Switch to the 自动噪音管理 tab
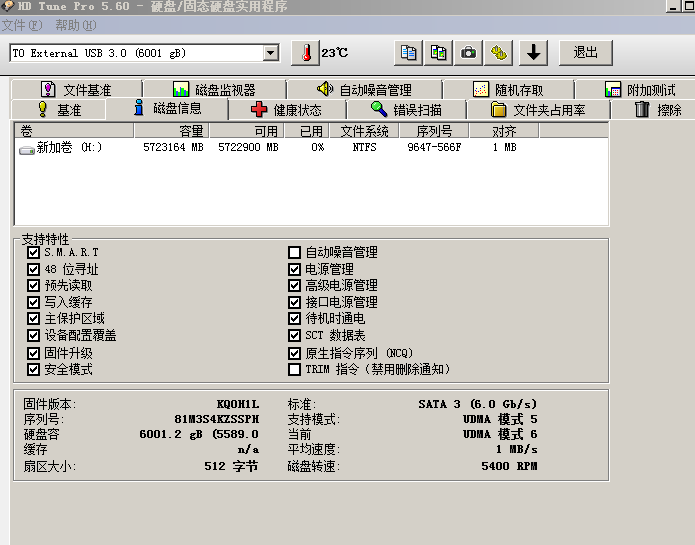 pyautogui.click(x=364, y=90)
